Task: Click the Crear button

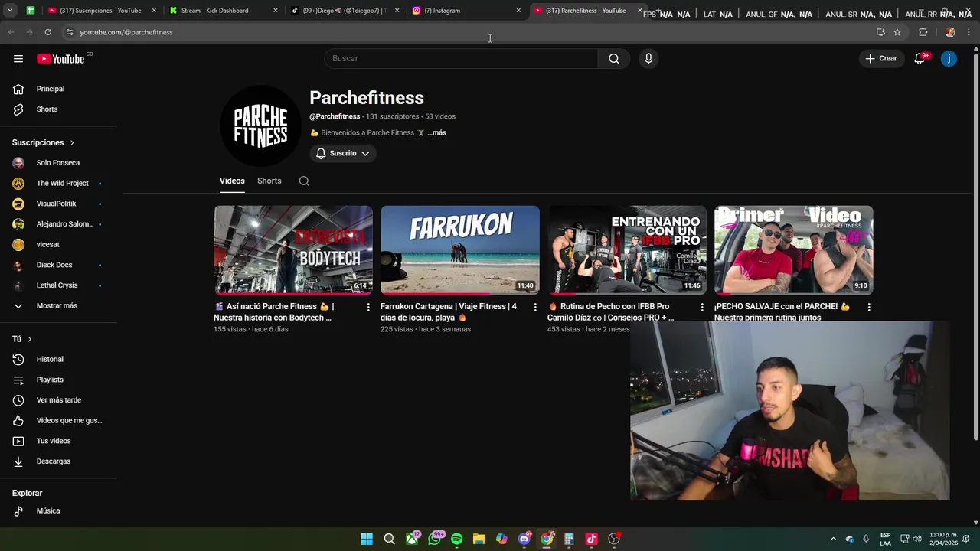Action: [880, 59]
